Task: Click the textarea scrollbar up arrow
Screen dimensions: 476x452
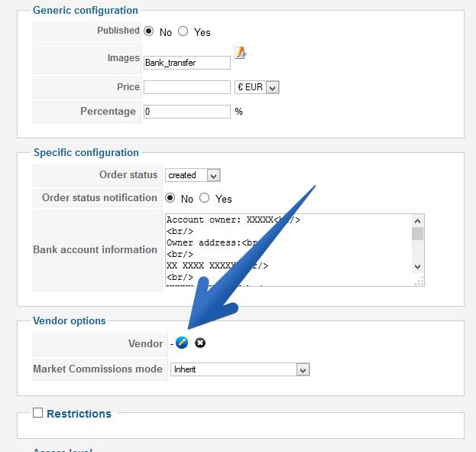Action: (417, 220)
